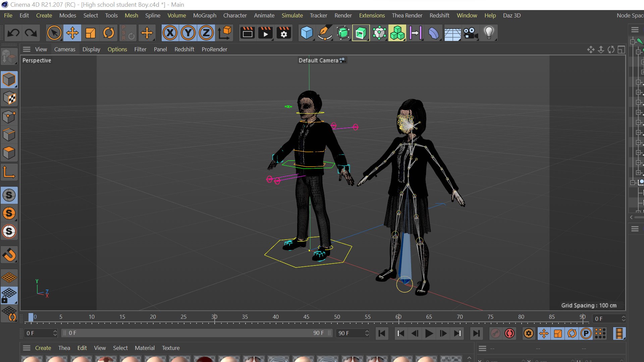Go to the start of the animation
644x362 pixels.
click(x=382, y=333)
